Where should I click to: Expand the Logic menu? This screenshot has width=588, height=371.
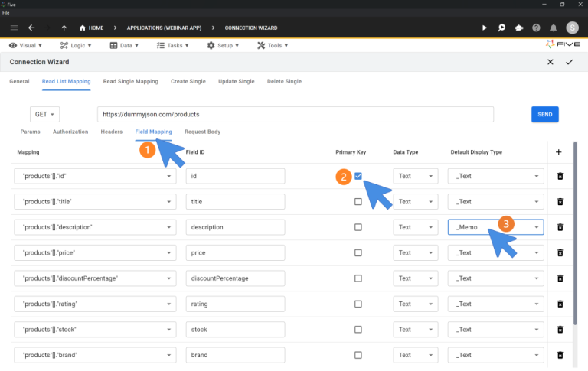click(x=76, y=45)
